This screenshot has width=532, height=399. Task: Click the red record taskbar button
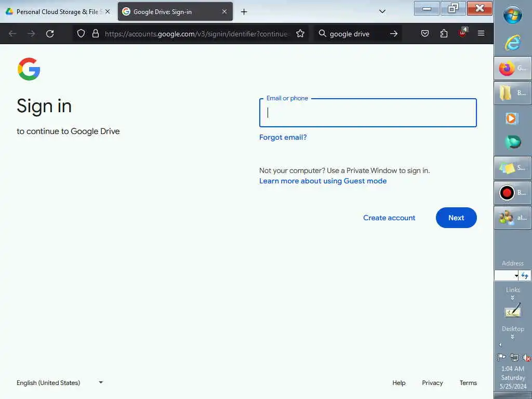coord(513,193)
